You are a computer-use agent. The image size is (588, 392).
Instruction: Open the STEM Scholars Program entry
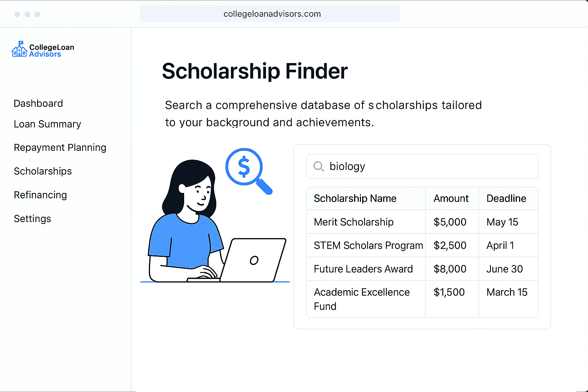tap(368, 245)
